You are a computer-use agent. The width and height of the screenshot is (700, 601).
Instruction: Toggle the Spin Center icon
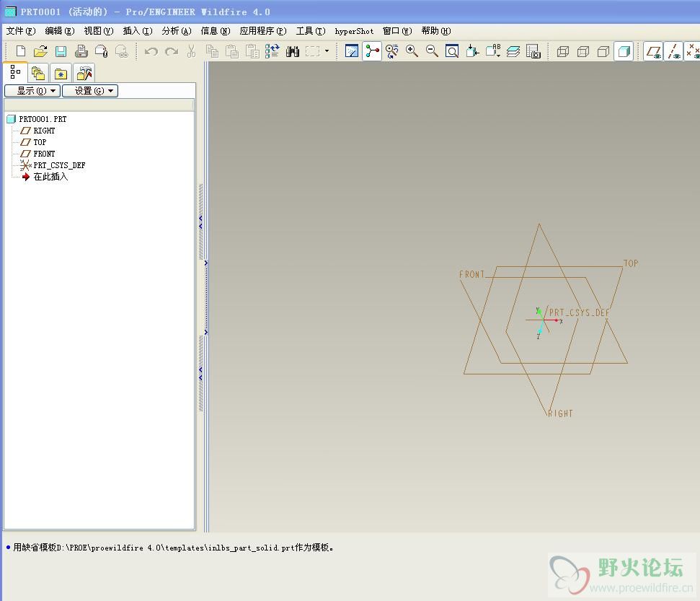tap(372, 51)
